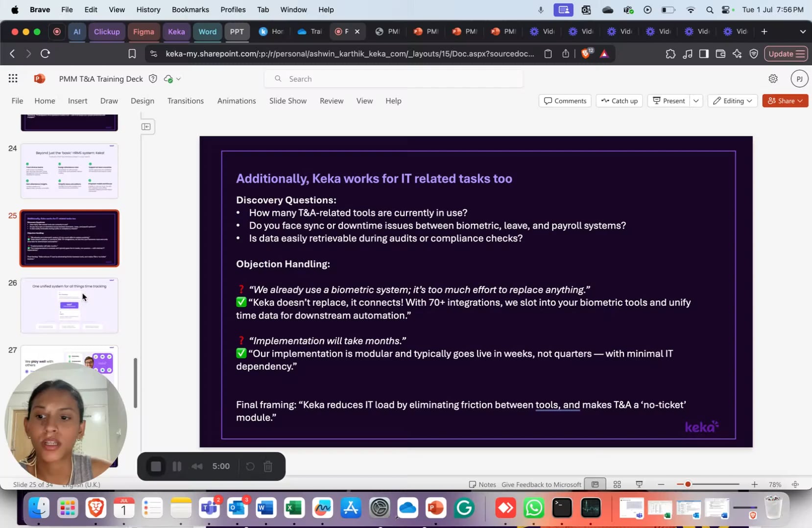
Task: Open Brave Leo AI sparkle icon
Action: pos(737,53)
